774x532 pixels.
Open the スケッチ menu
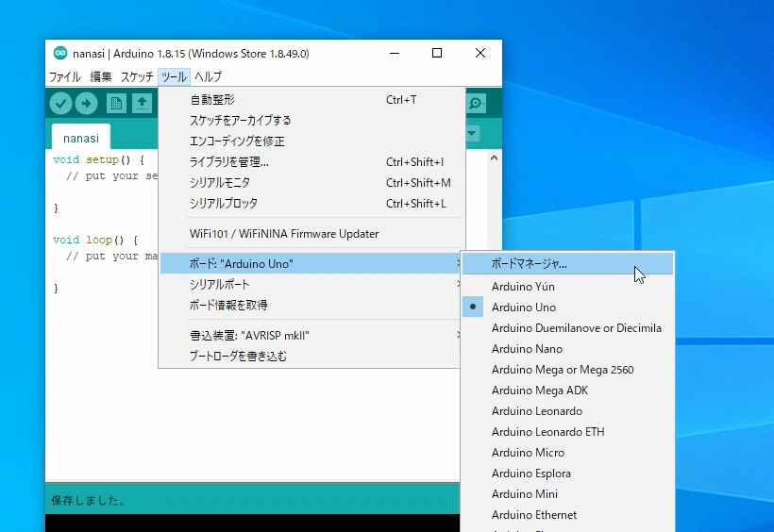137,77
